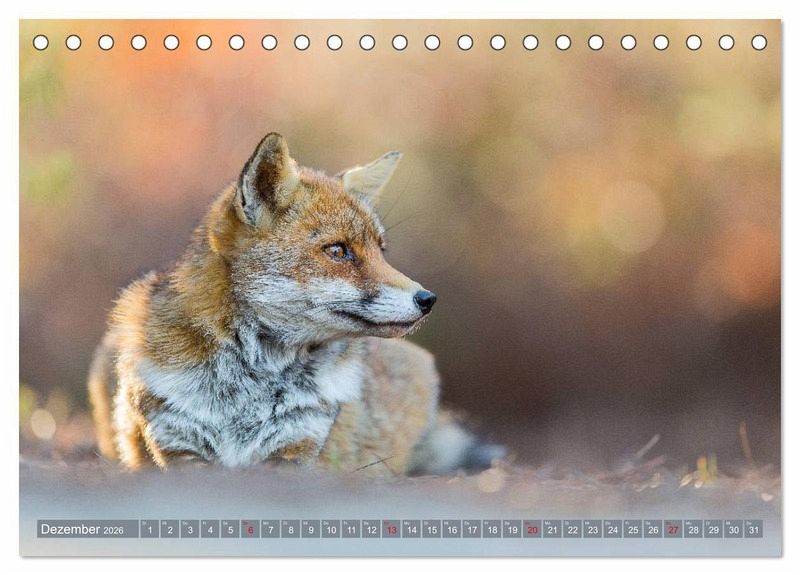800x575 pixels.
Task: Click the fox's black nose
Action: pyautogui.click(x=425, y=299)
